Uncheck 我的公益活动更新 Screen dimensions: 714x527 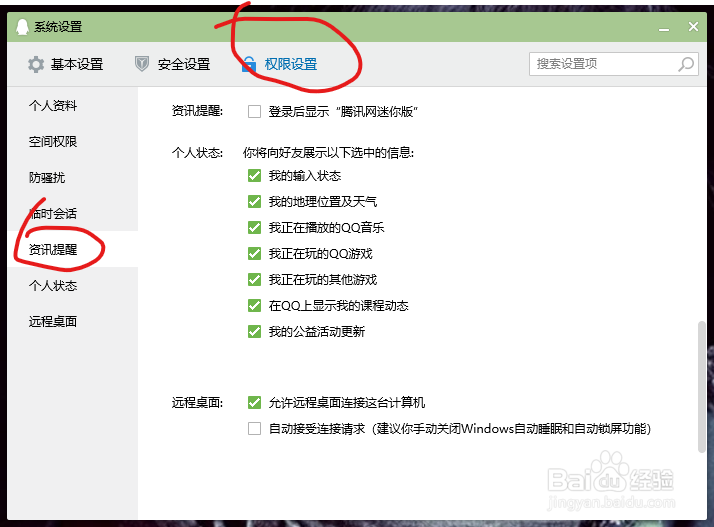click(x=255, y=332)
